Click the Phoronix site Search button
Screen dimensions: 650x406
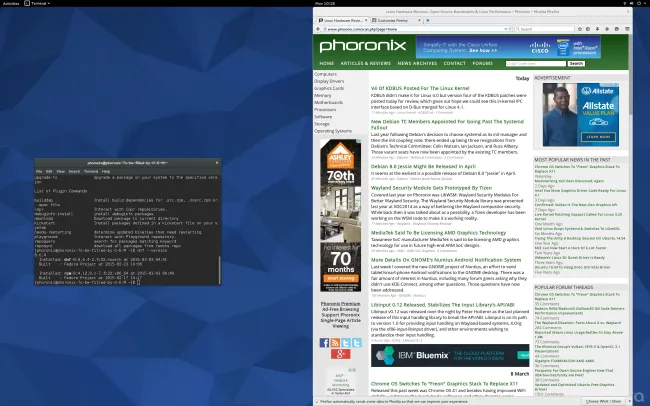click(576, 63)
